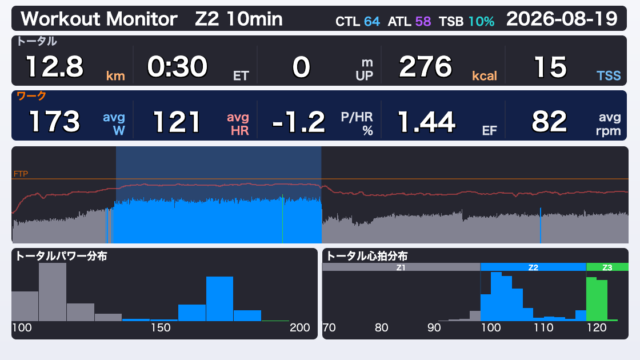
Task: Click the blue spike marker in the chart's right section
Action: pos(540,225)
